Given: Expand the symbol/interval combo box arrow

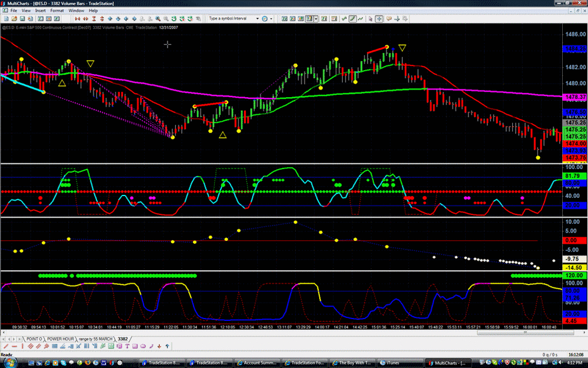Looking at the screenshot, I should (258, 18).
